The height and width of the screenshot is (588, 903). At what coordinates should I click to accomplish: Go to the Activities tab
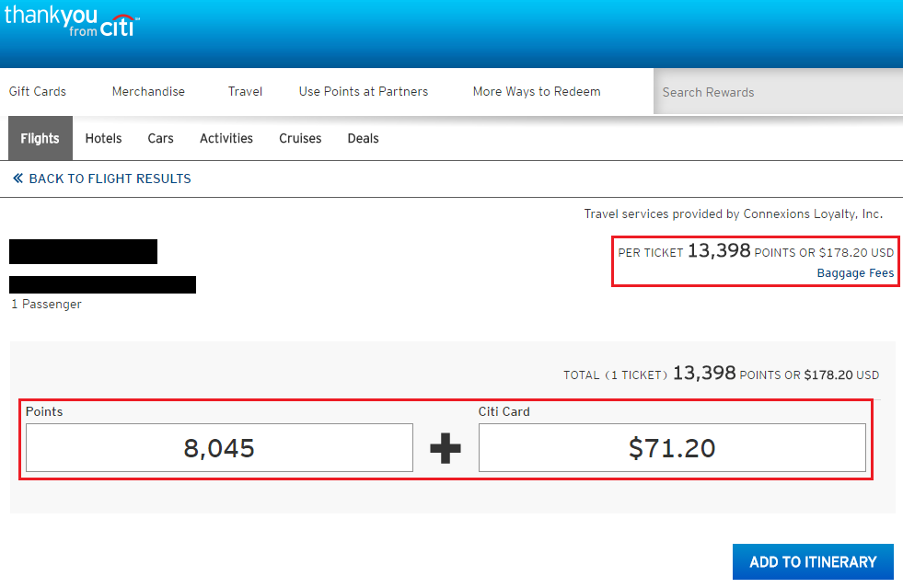click(226, 138)
